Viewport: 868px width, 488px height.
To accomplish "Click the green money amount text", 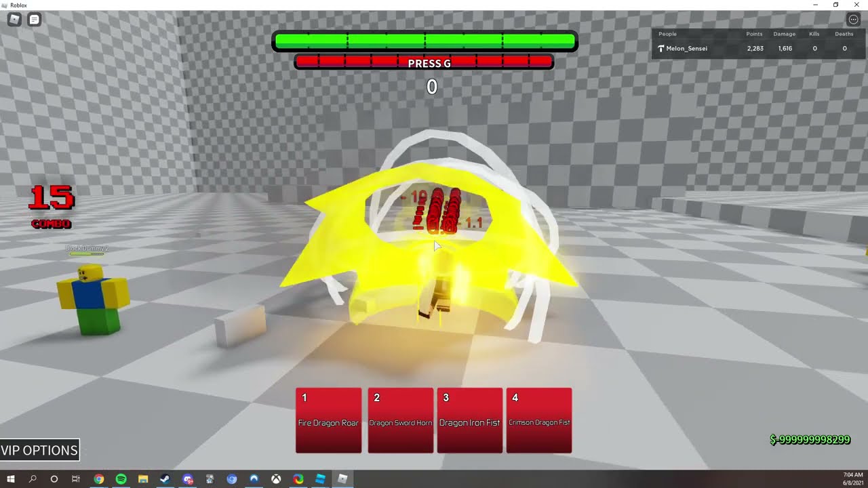I will point(810,440).
